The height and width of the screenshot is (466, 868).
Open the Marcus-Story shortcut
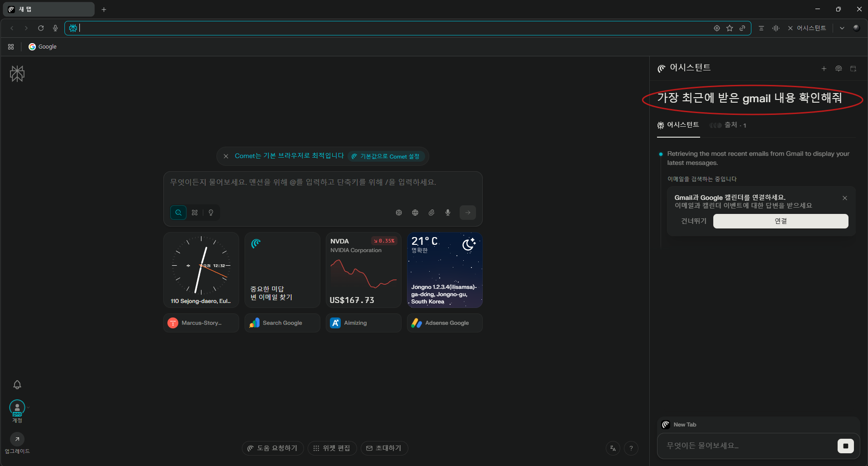pyautogui.click(x=201, y=323)
